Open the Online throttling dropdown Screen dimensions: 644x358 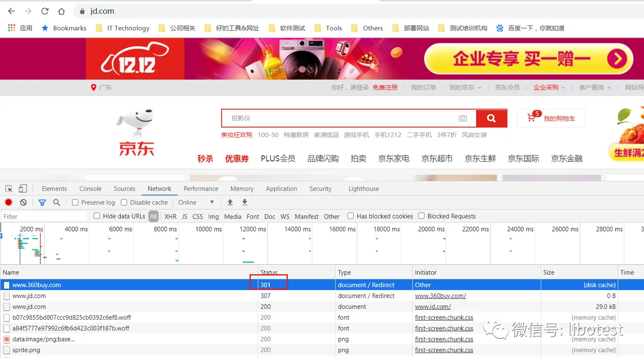click(196, 202)
